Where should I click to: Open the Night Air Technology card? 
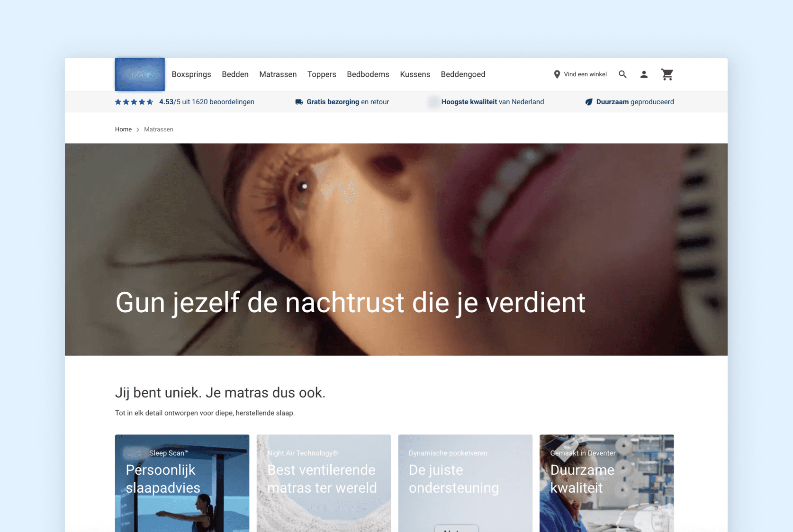324,483
